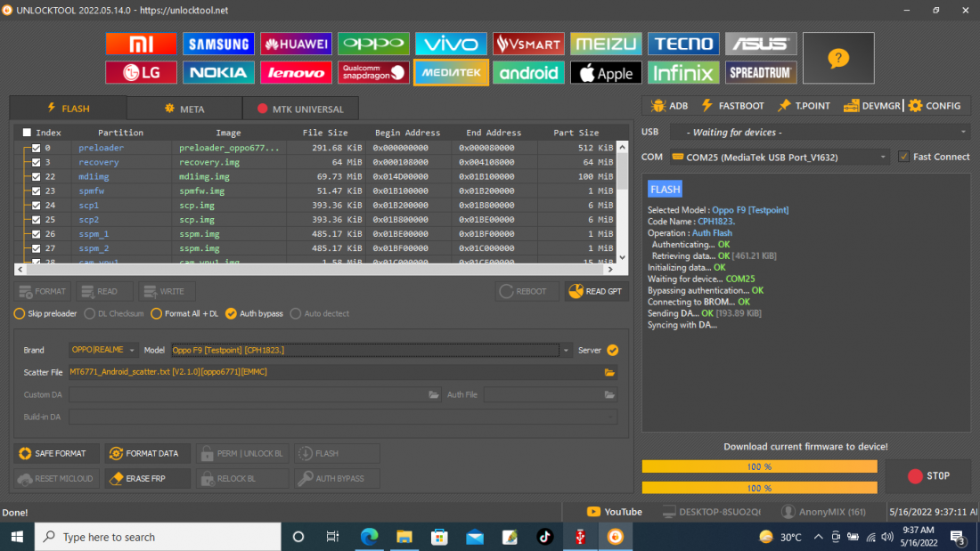
Task: Select the LG brand logo
Action: (141, 72)
